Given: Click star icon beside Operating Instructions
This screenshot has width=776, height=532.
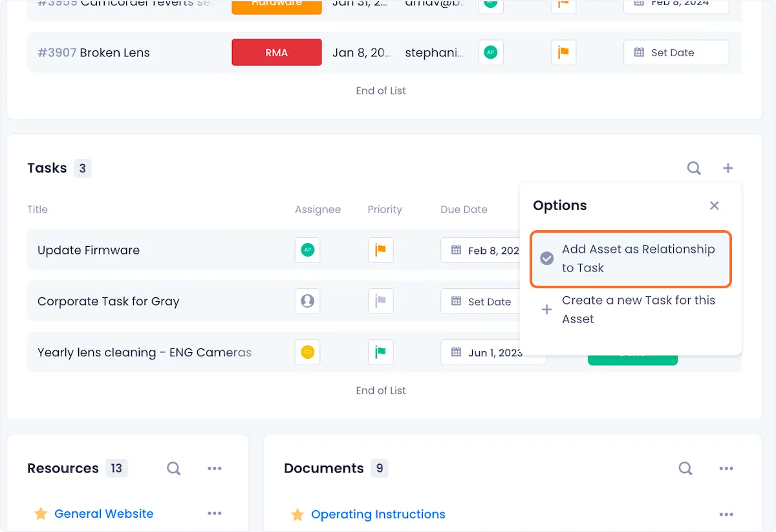Looking at the screenshot, I should coord(297,515).
